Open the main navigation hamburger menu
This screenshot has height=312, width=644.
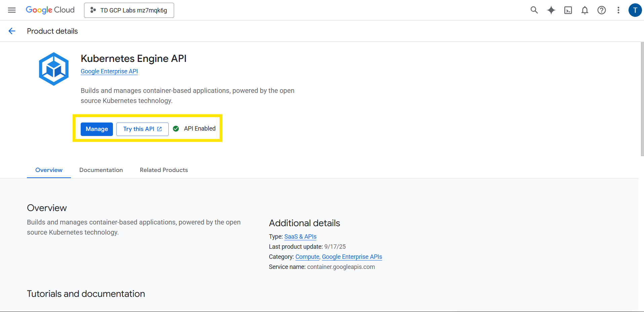(x=12, y=10)
